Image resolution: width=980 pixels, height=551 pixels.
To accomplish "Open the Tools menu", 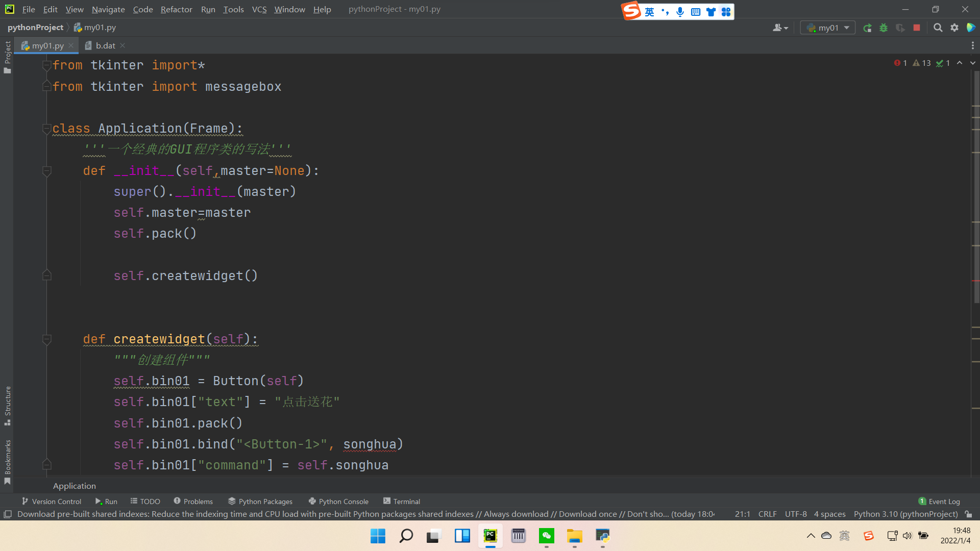I will click(233, 9).
